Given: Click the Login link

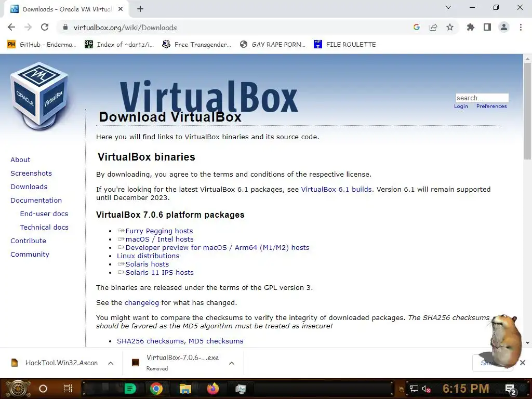Looking at the screenshot, I should [461, 107].
